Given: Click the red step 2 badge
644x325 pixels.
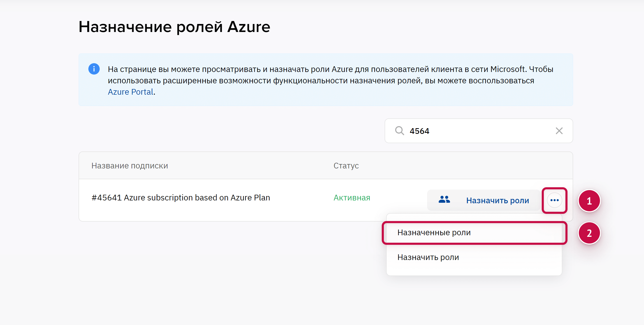Looking at the screenshot, I should [589, 233].
